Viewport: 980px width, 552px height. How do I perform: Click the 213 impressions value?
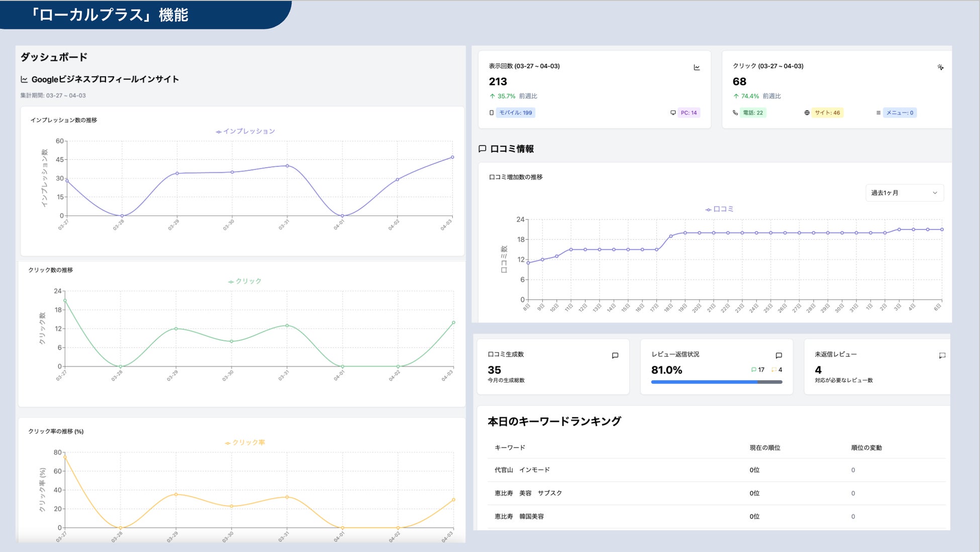pos(498,81)
